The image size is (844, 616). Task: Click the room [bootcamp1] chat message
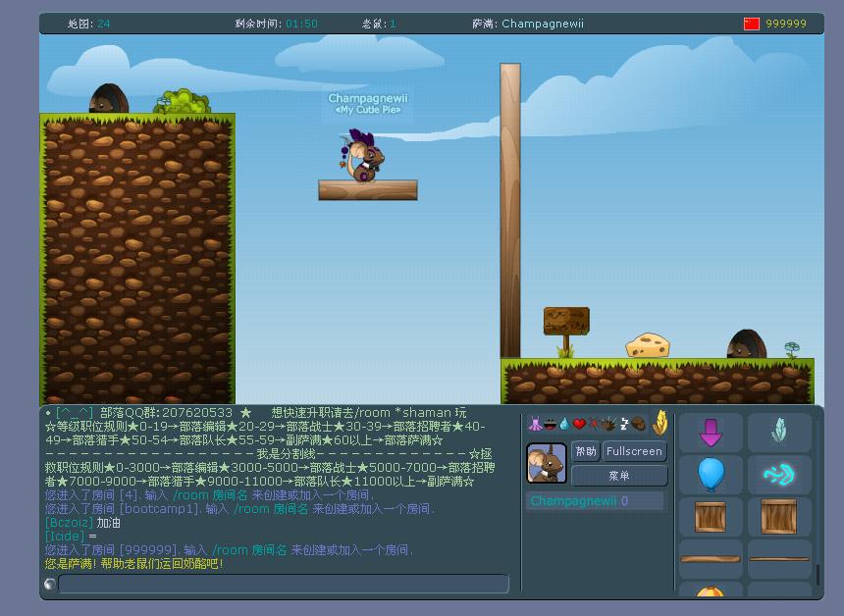(240, 509)
